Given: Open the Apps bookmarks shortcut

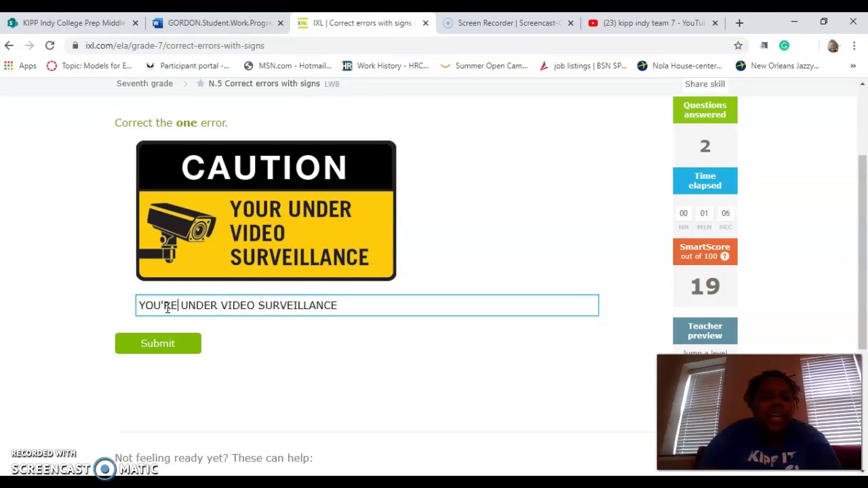Looking at the screenshot, I should coord(20,66).
